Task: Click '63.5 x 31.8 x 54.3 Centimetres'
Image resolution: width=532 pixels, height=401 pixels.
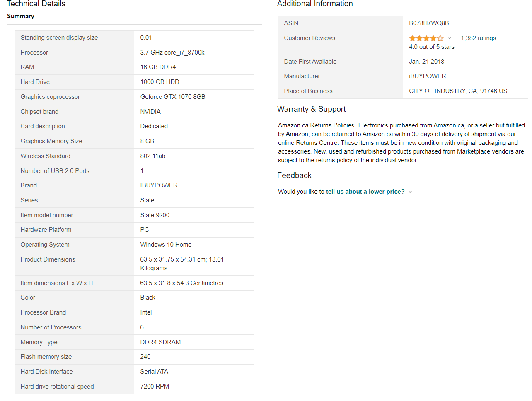Action: pos(181,283)
